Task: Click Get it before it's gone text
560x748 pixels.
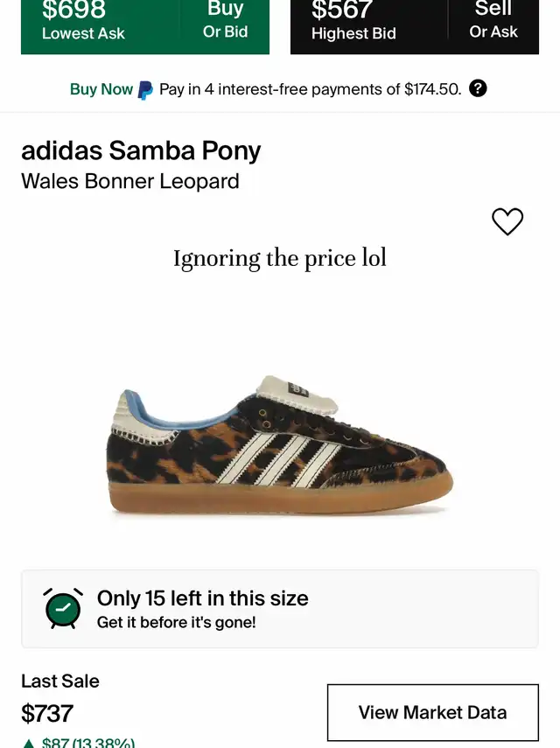Action: pyautogui.click(x=177, y=623)
